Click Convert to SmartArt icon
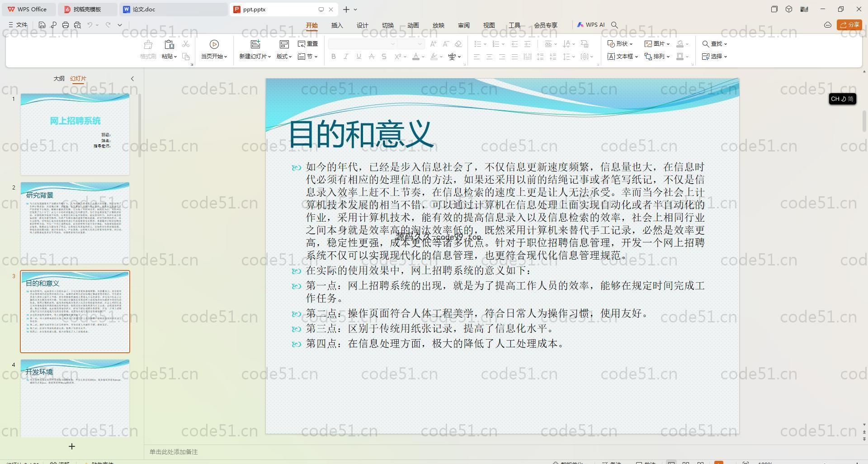The image size is (868, 464). pos(585,44)
